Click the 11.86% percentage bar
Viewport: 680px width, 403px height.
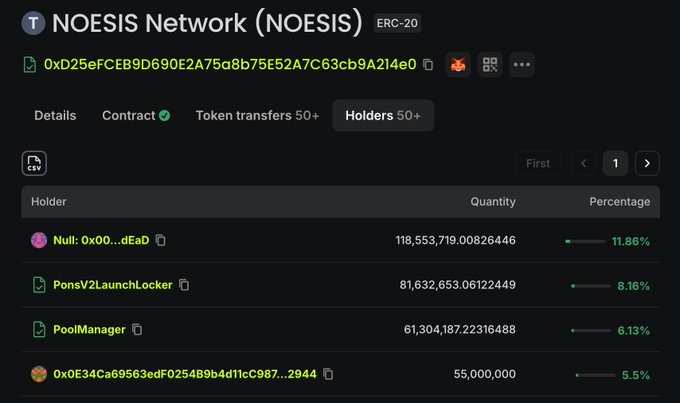(585, 241)
